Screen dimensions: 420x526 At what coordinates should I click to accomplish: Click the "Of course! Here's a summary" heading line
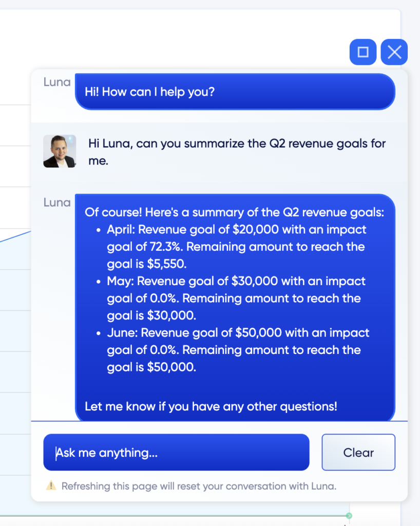click(x=234, y=212)
